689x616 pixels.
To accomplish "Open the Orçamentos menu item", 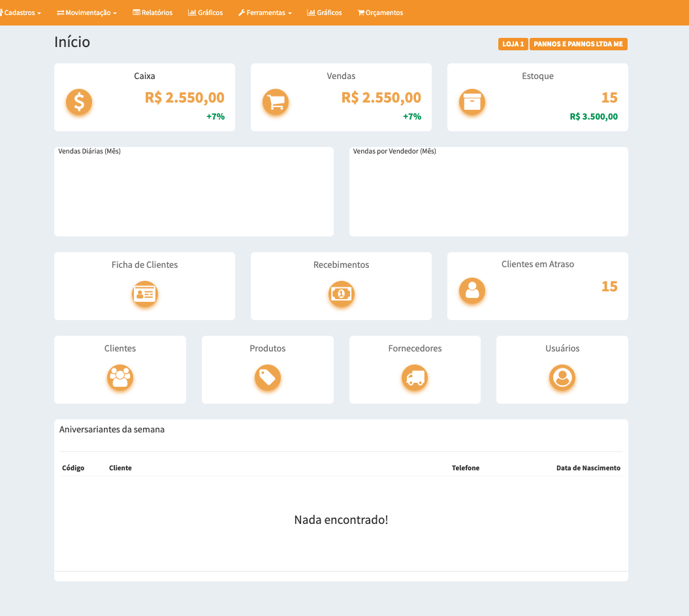I will 380,12.
